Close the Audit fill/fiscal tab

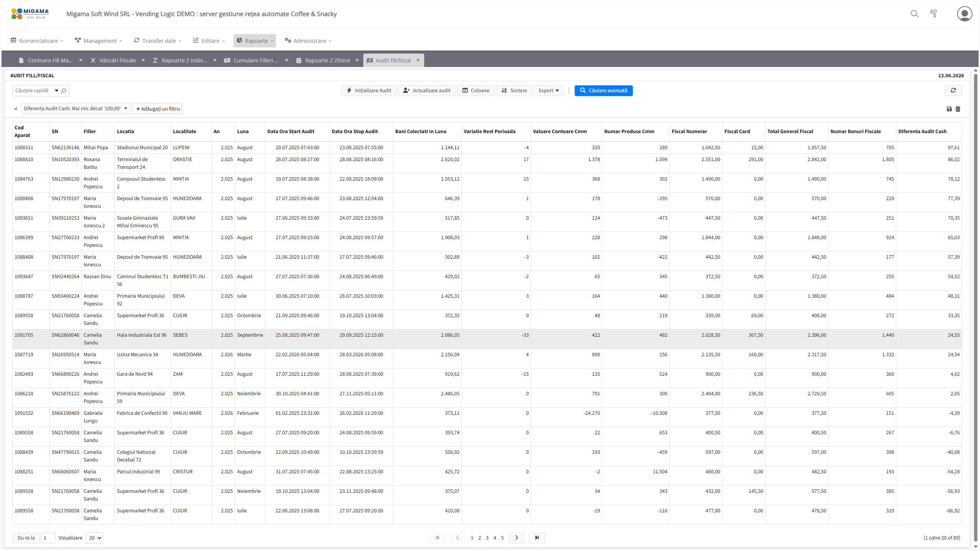pyautogui.click(x=418, y=60)
